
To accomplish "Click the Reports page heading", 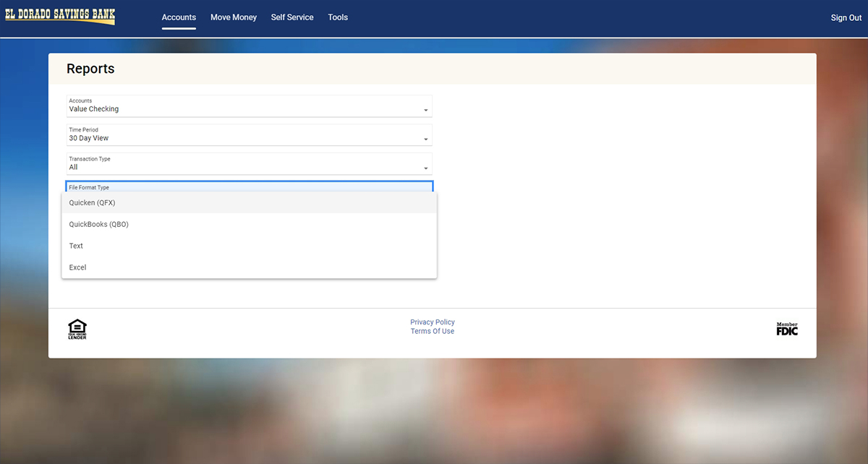I will pyautogui.click(x=90, y=69).
